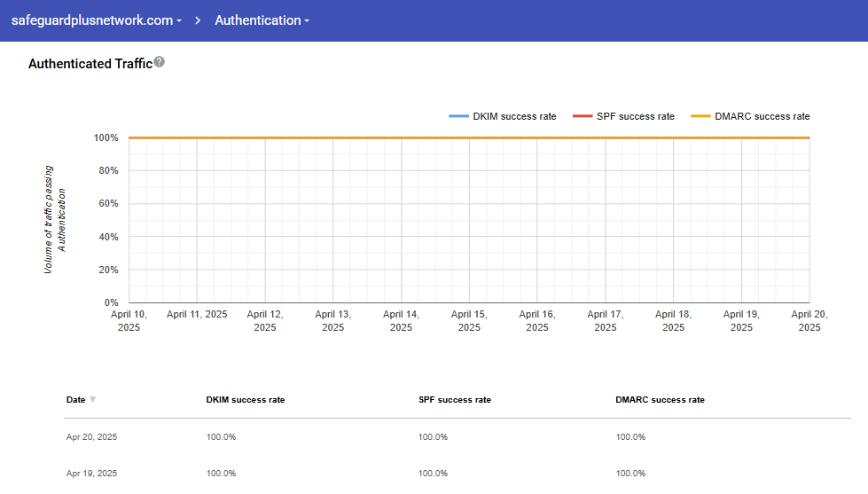Click the blue DKIM legend color line
The width and height of the screenshot is (868, 494).
[459, 116]
